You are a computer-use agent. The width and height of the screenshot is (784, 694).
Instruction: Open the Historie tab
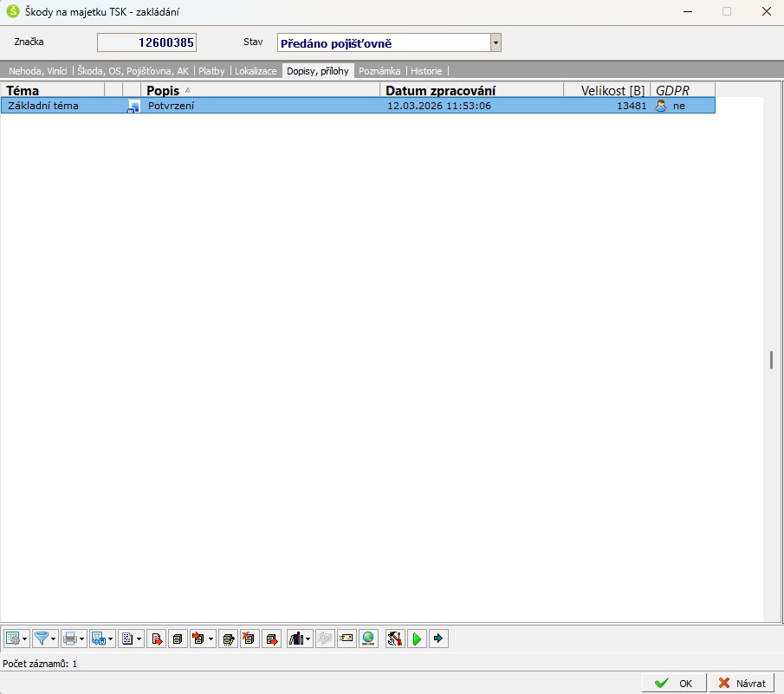426,71
